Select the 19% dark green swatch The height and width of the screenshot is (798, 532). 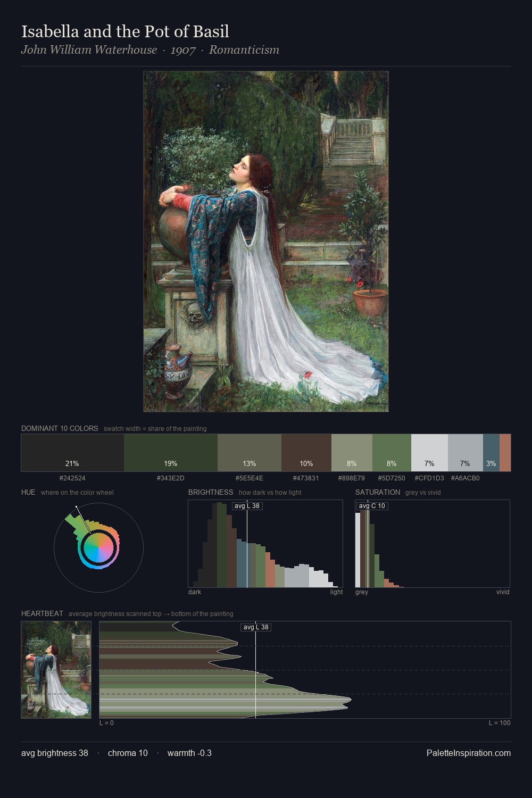[x=171, y=453]
